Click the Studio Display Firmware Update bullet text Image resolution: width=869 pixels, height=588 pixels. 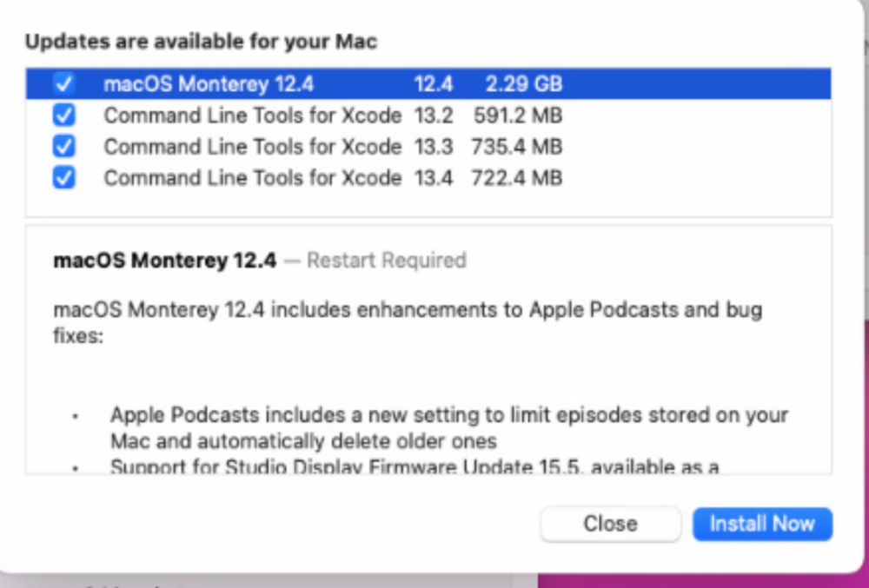[x=415, y=466]
